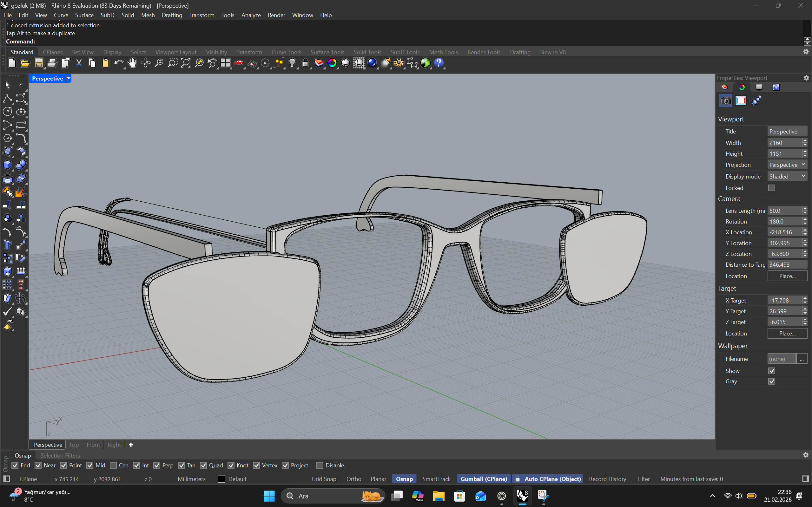The width and height of the screenshot is (812, 507).
Task: Click the Camera Location Place button
Action: (787, 276)
